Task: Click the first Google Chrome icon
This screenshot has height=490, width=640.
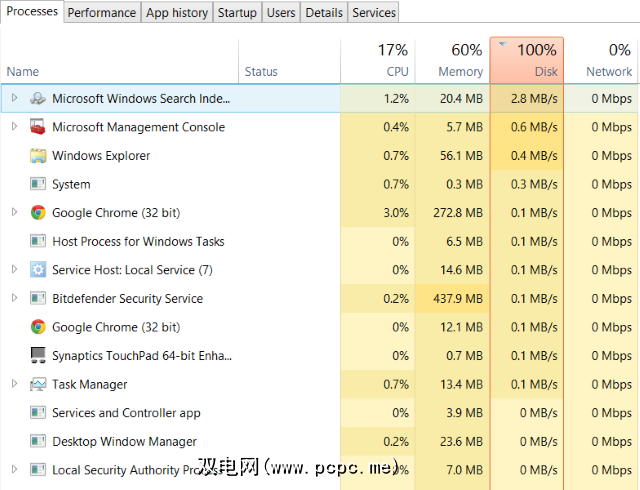Action: click(38, 213)
